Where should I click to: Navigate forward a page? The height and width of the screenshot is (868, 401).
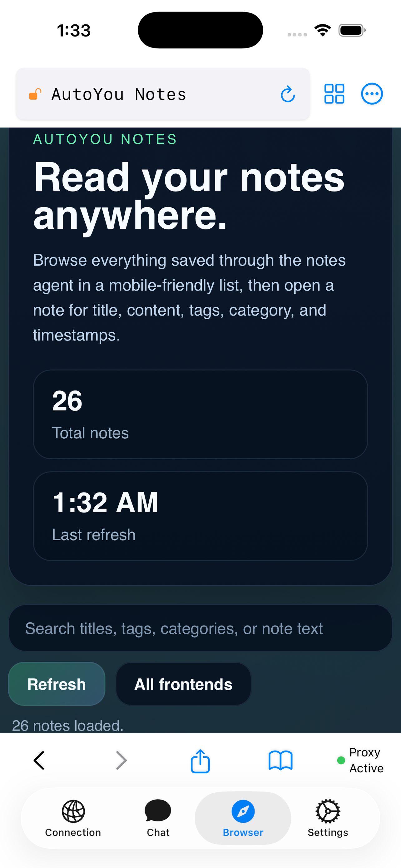point(121,760)
